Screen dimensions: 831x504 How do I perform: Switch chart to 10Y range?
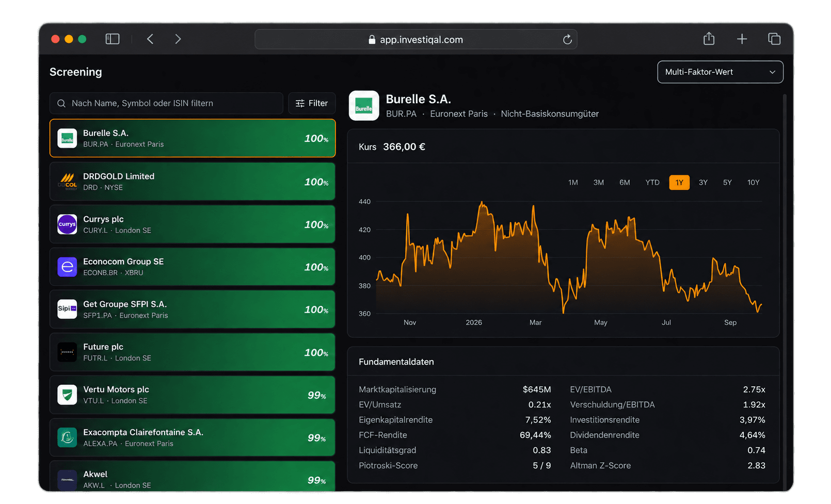753,183
